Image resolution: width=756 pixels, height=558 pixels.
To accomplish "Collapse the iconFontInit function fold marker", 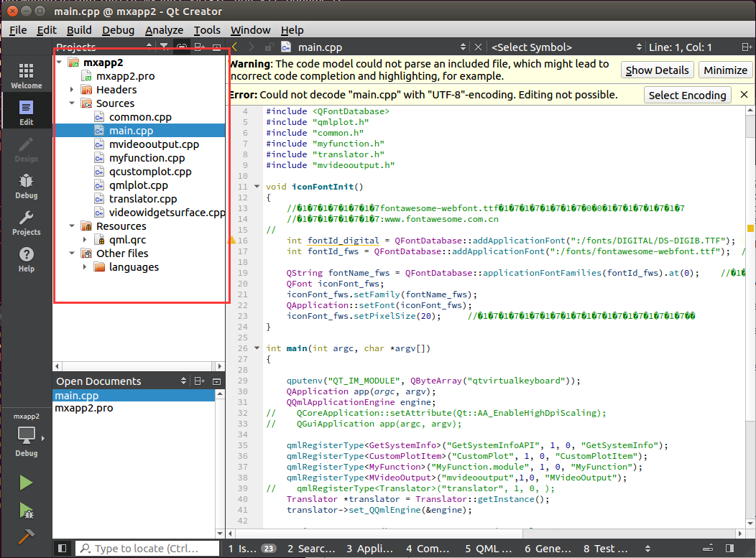I will [257, 187].
